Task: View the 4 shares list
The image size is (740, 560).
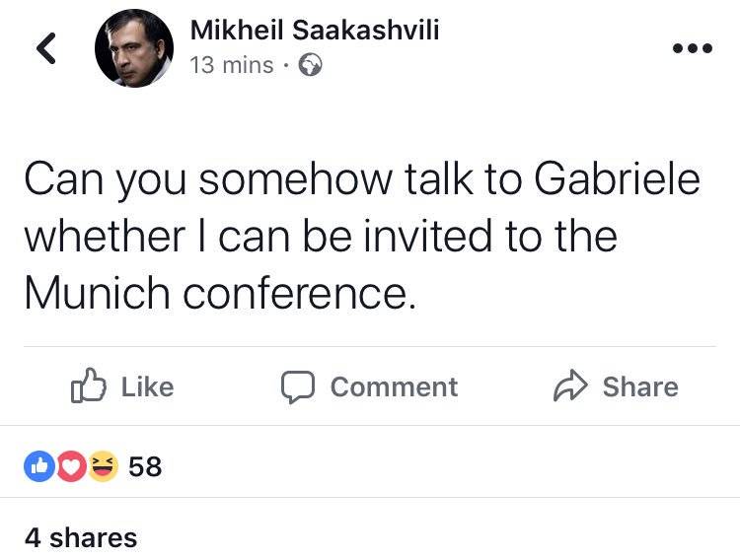Action: 81,537
